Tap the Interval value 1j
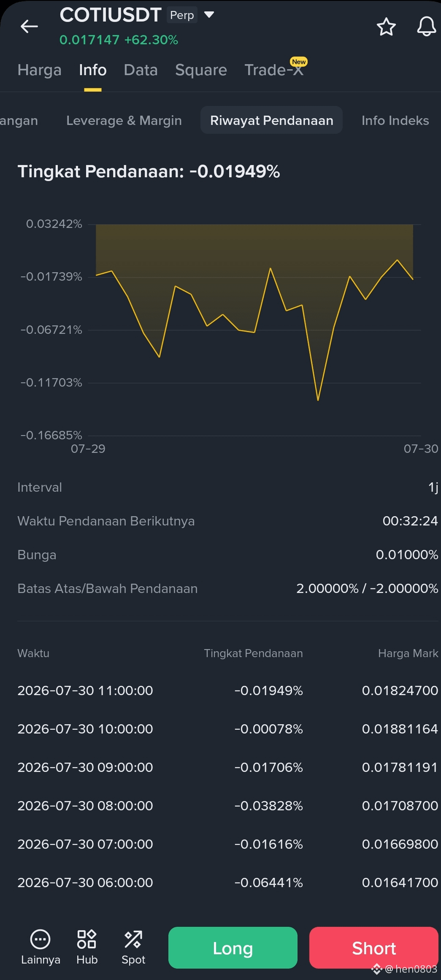441x980 pixels. (x=433, y=487)
